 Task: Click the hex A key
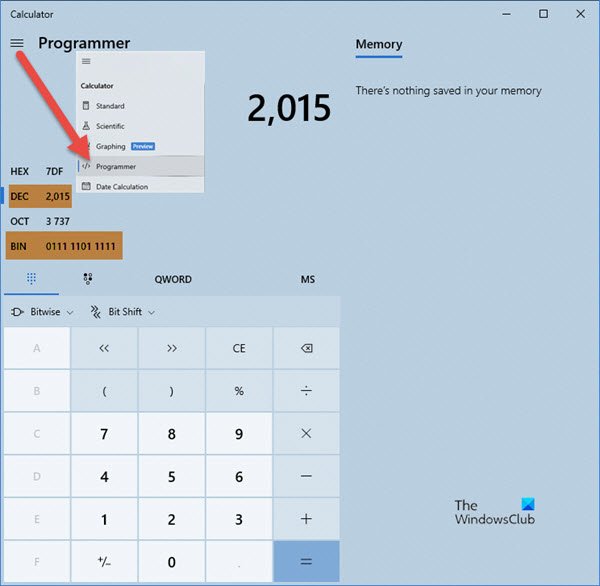coord(37,348)
